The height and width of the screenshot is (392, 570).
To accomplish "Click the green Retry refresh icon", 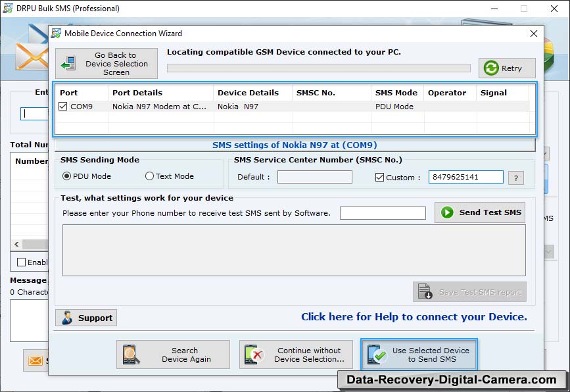I will [x=491, y=68].
